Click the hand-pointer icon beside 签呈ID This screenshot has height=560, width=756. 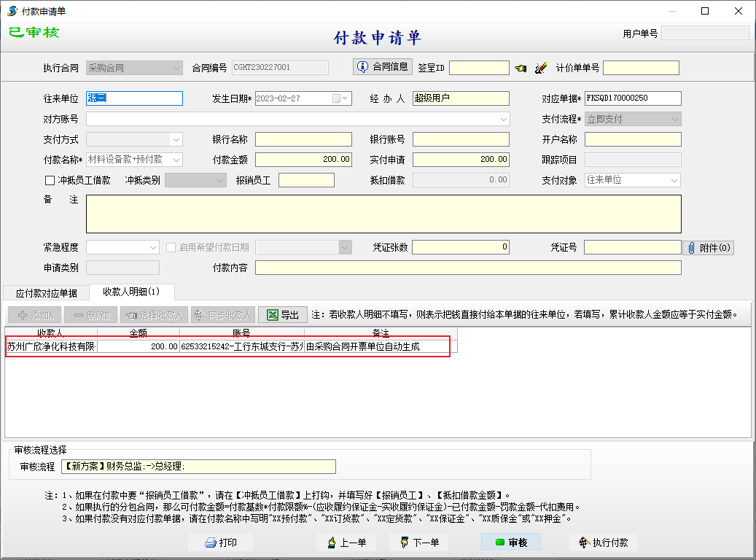click(x=521, y=68)
